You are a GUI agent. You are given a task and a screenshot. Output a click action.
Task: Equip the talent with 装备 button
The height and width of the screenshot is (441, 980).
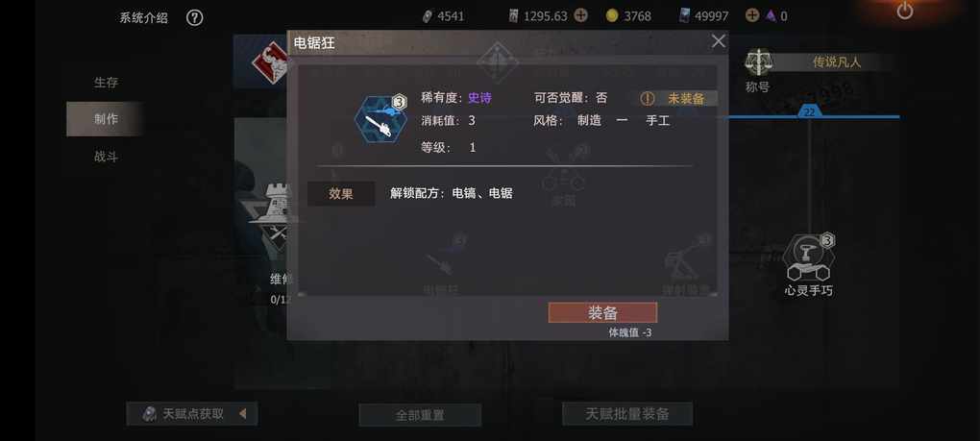pos(602,312)
